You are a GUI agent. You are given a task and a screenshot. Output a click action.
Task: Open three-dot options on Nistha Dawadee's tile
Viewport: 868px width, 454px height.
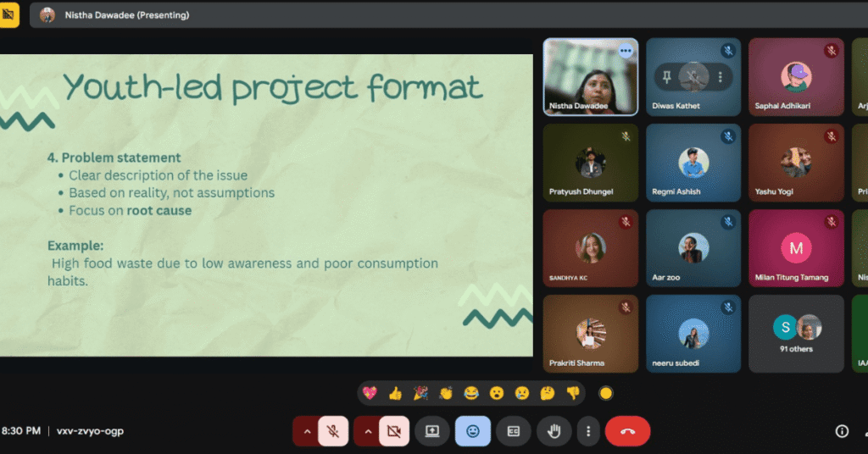626,51
